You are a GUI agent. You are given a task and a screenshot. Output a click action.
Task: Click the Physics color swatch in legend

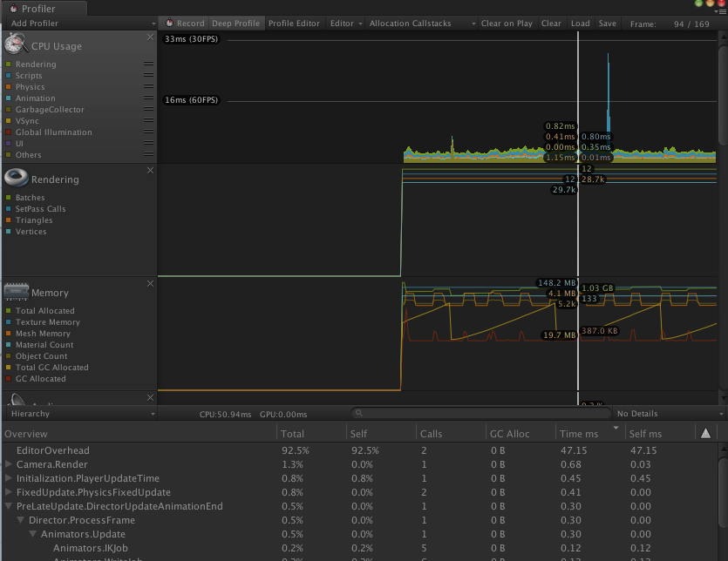click(x=9, y=86)
